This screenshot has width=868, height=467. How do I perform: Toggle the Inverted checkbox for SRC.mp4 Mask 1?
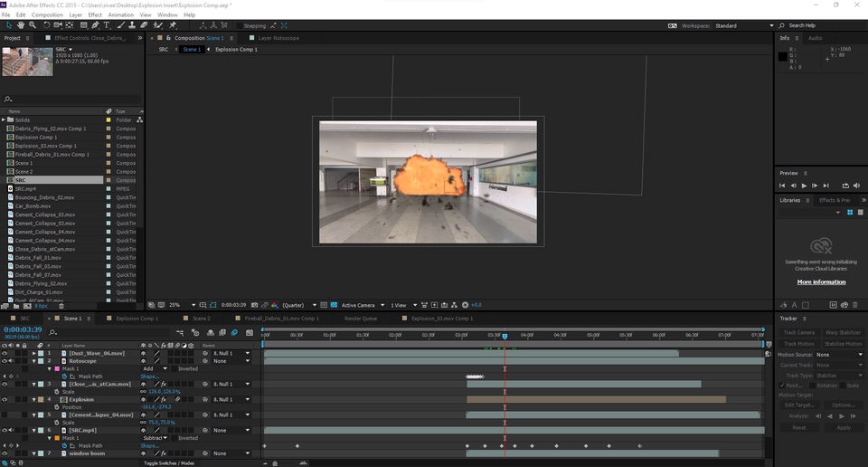[x=174, y=438]
